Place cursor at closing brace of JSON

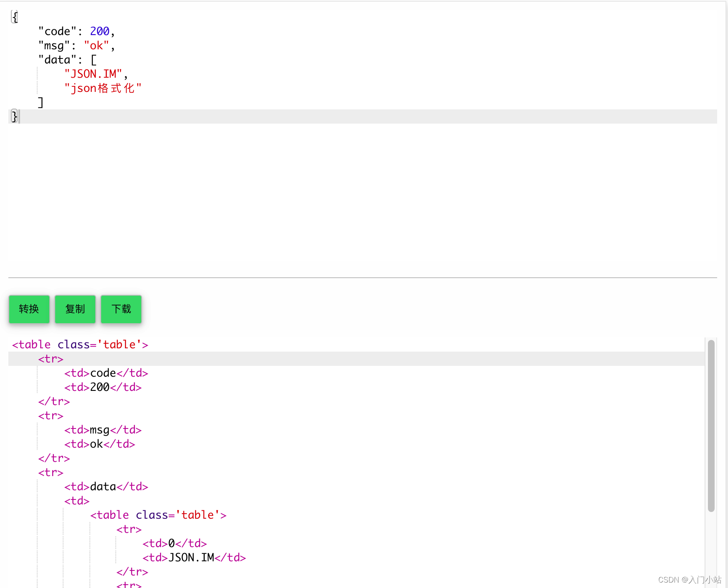(x=15, y=117)
